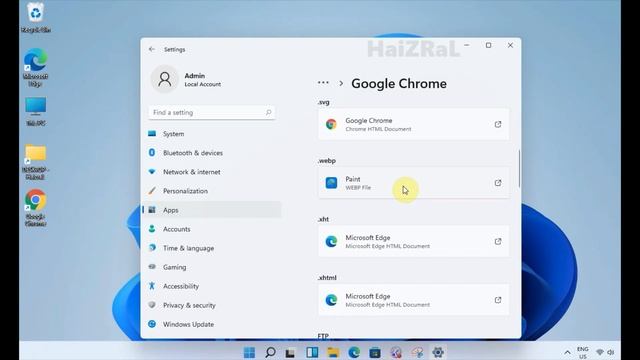Open Network & internet settings
The height and width of the screenshot is (360, 640).
211,172
